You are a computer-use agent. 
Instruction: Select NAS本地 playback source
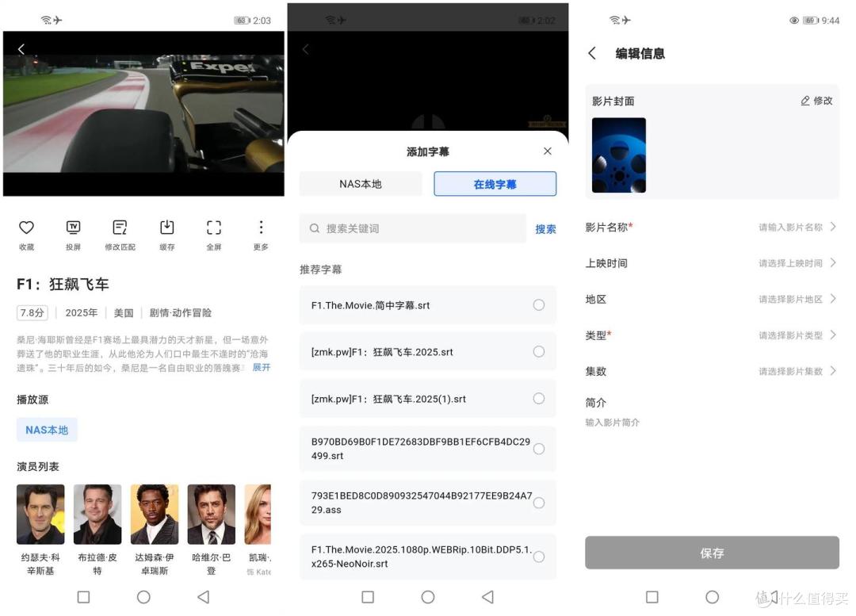point(47,430)
